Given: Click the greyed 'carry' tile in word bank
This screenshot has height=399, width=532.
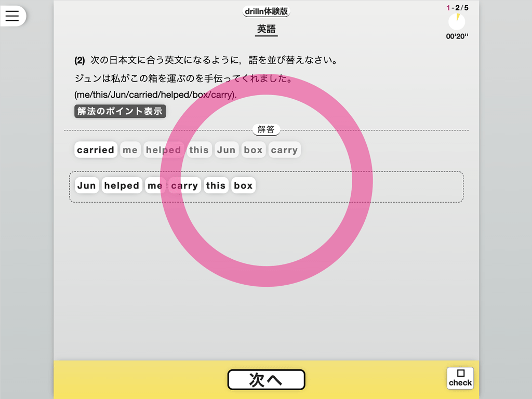Looking at the screenshot, I should 284,150.
